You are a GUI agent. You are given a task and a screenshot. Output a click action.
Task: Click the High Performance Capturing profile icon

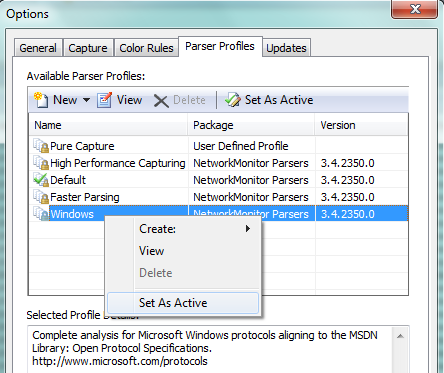[x=41, y=163]
